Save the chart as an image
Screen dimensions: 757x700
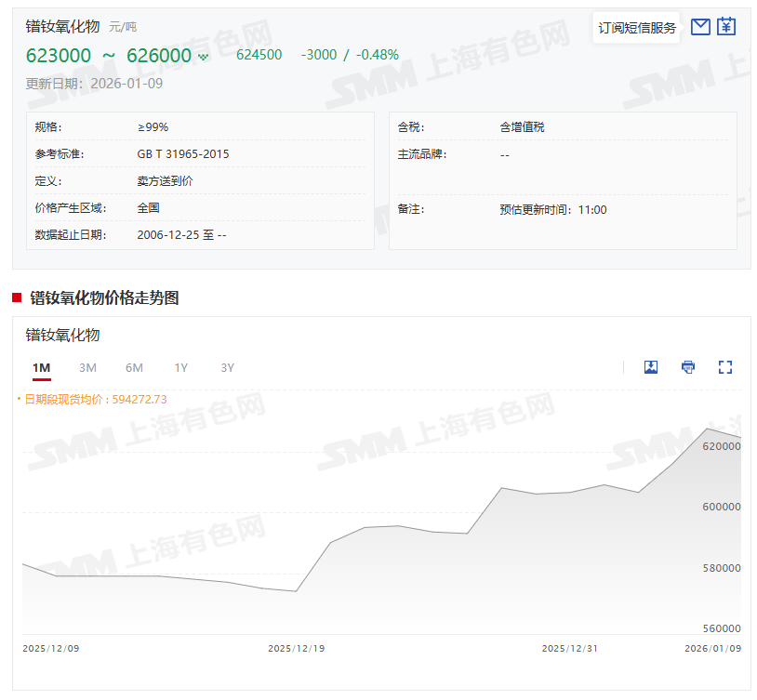point(651,367)
